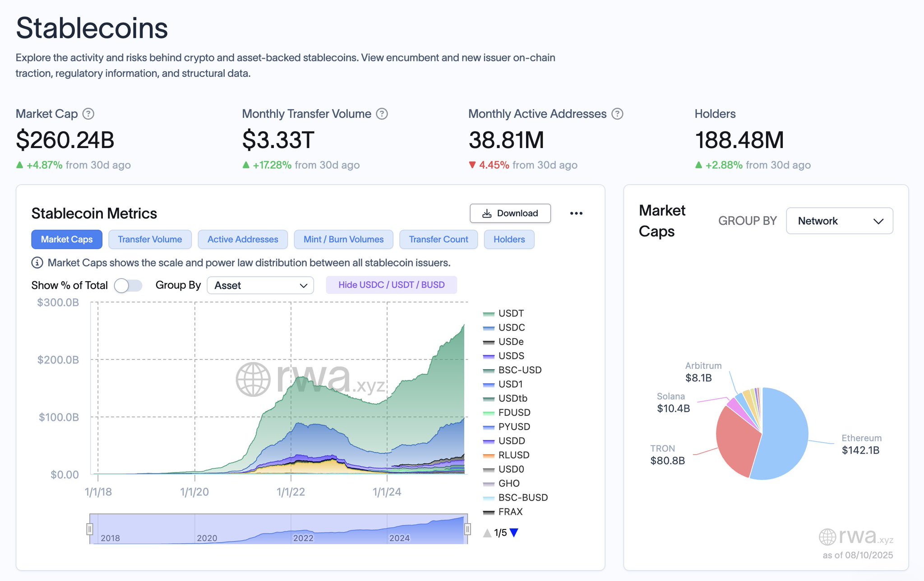Image resolution: width=924 pixels, height=581 pixels.
Task: Toggle Show % of Total switch
Action: [x=128, y=285]
